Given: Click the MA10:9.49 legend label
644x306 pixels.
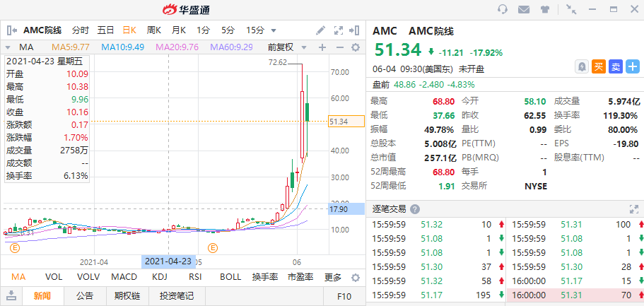Looking at the screenshot, I should pos(123,47).
